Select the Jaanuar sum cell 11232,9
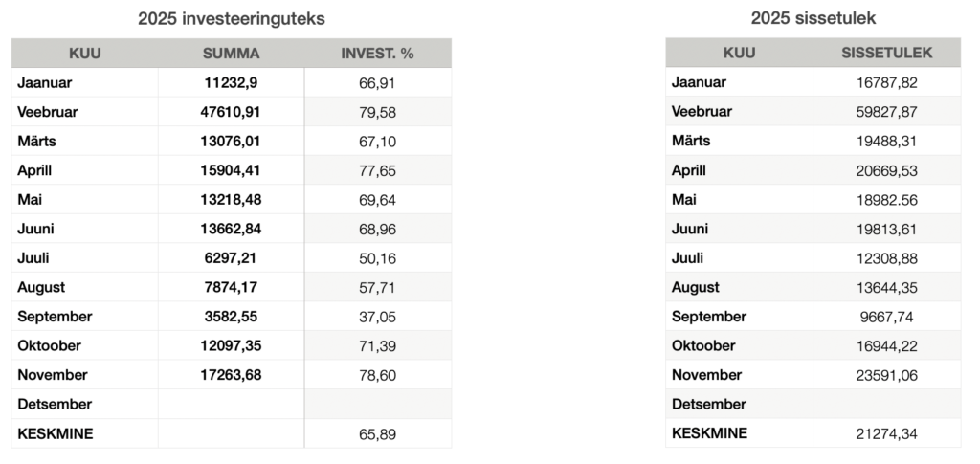 [x=231, y=82]
